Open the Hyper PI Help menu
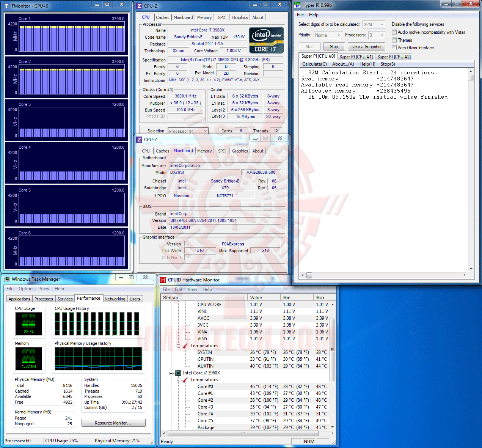Screen dimensions: 482x448 click(314, 15)
